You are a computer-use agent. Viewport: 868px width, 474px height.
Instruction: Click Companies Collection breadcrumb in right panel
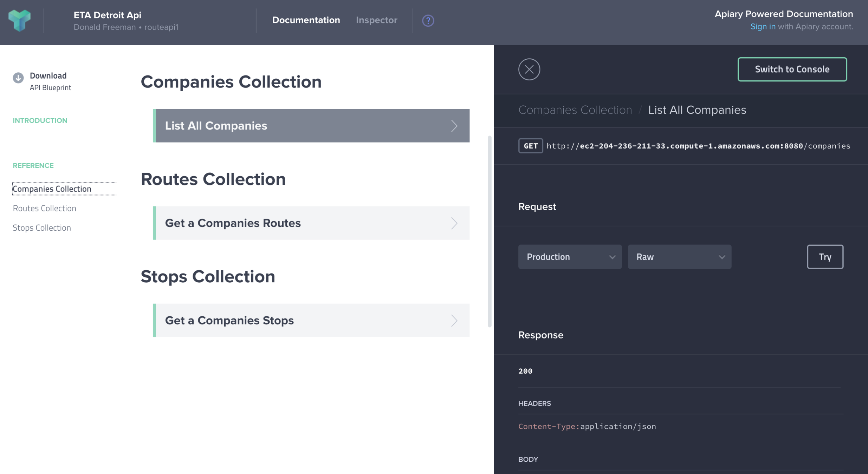(575, 110)
